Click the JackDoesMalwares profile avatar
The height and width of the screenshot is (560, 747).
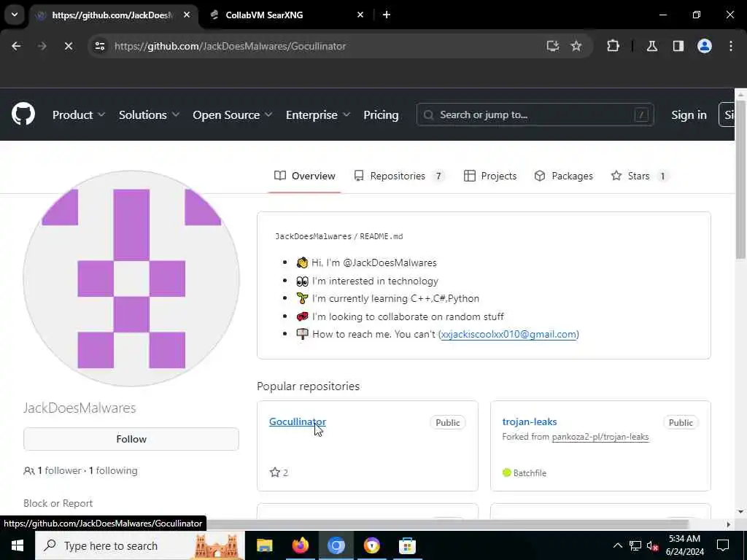click(x=131, y=278)
